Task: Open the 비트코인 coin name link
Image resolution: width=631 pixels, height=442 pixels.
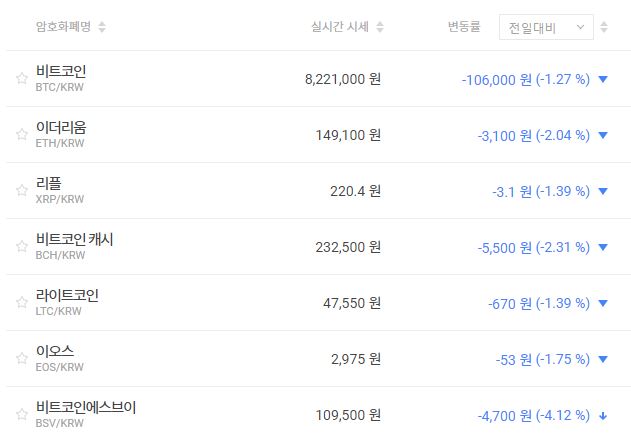Action: click(x=60, y=71)
